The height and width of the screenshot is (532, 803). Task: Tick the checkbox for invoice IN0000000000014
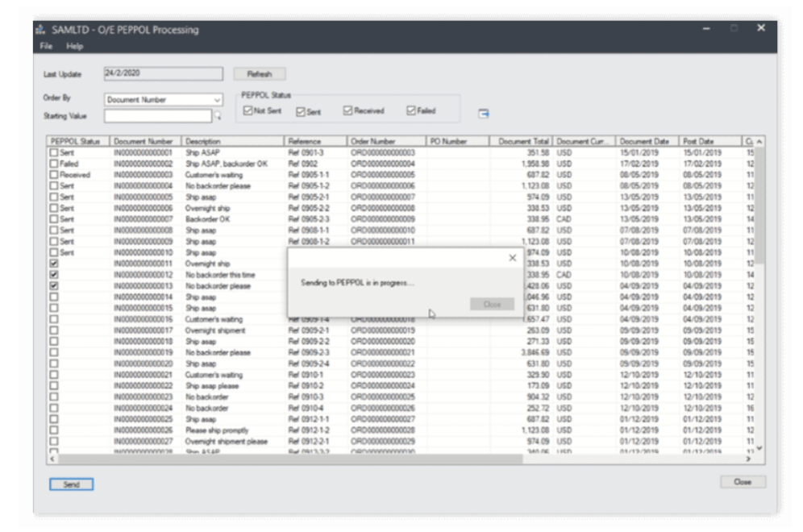[54, 297]
